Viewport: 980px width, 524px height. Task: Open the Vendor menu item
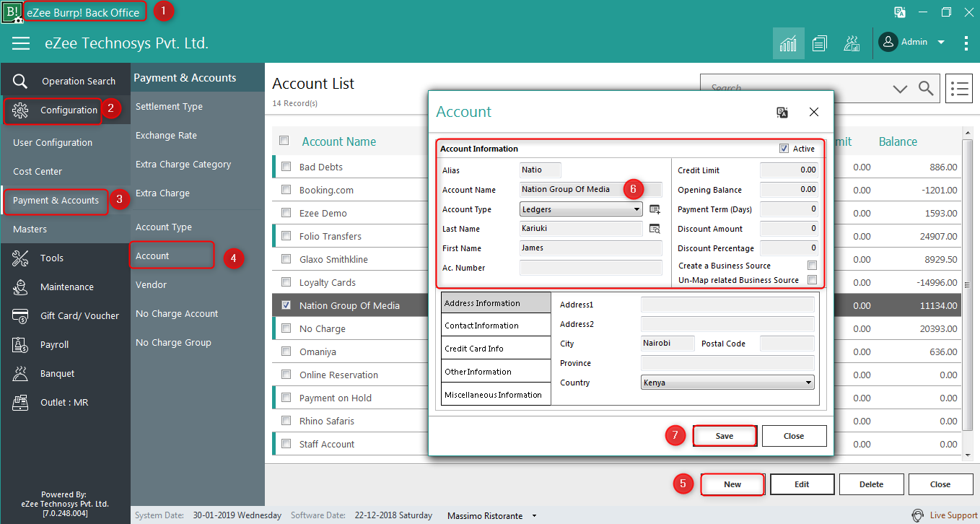click(x=151, y=284)
